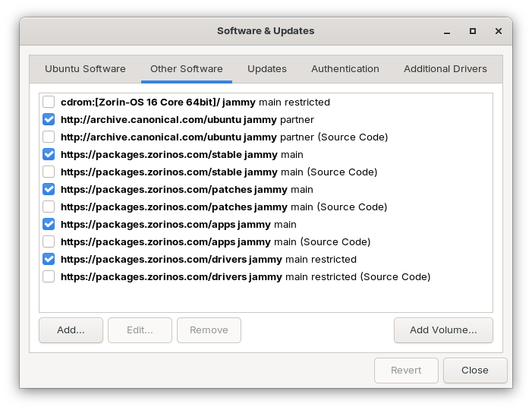
Task: Click the Add... button
Action: [x=71, y=330]
